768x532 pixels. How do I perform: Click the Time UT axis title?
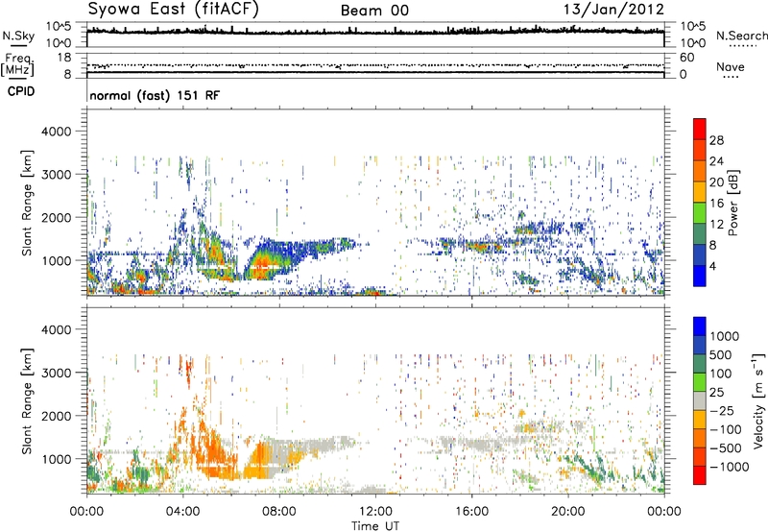point(375,526)
